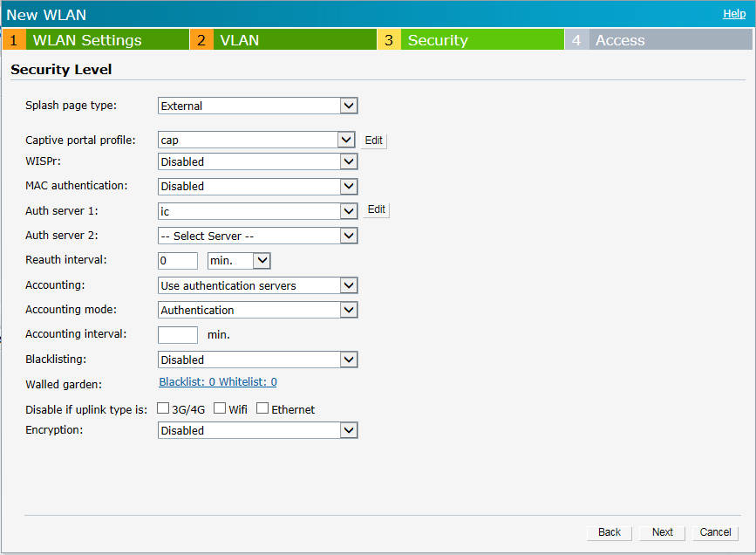The height and width of the screenshot is (555, 756).
Task: Expand Captive portal profile dropdown
Action: (x=256, y=140)
